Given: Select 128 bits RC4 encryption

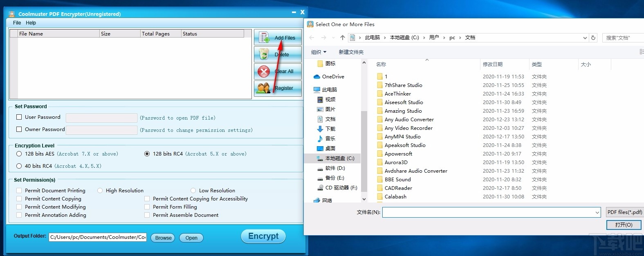Looking at the screenshot, I should (147, 154).
